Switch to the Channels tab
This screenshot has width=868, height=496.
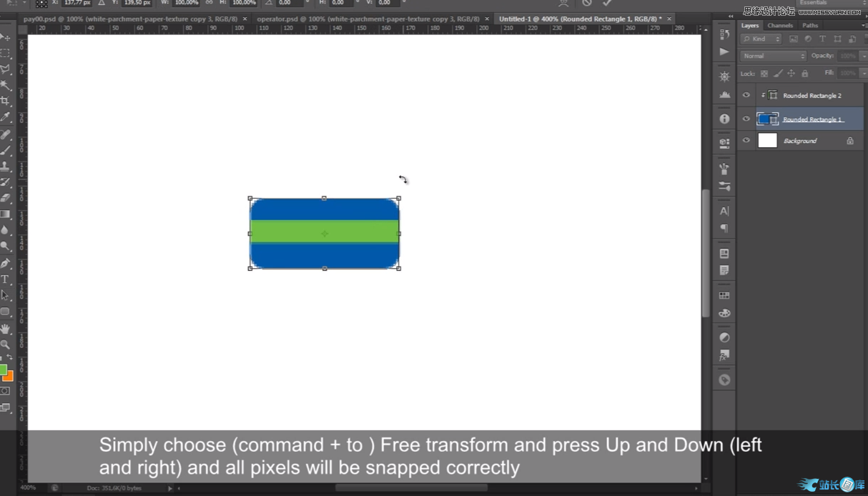pyautogui.click(x=780, y=25)
